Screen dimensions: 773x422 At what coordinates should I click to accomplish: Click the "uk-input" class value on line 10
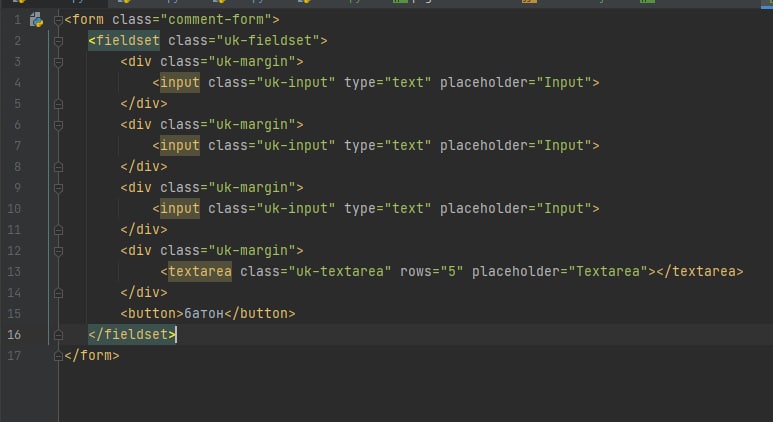(296, 209)
